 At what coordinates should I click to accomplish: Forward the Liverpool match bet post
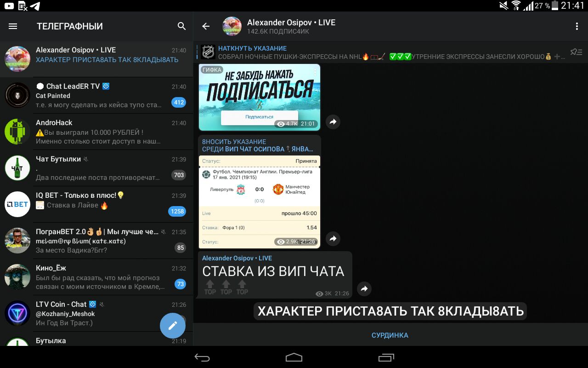point(333,238)
